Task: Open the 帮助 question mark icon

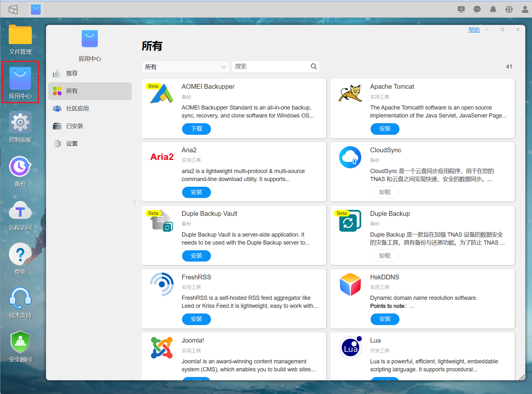Action: (20, 254)
